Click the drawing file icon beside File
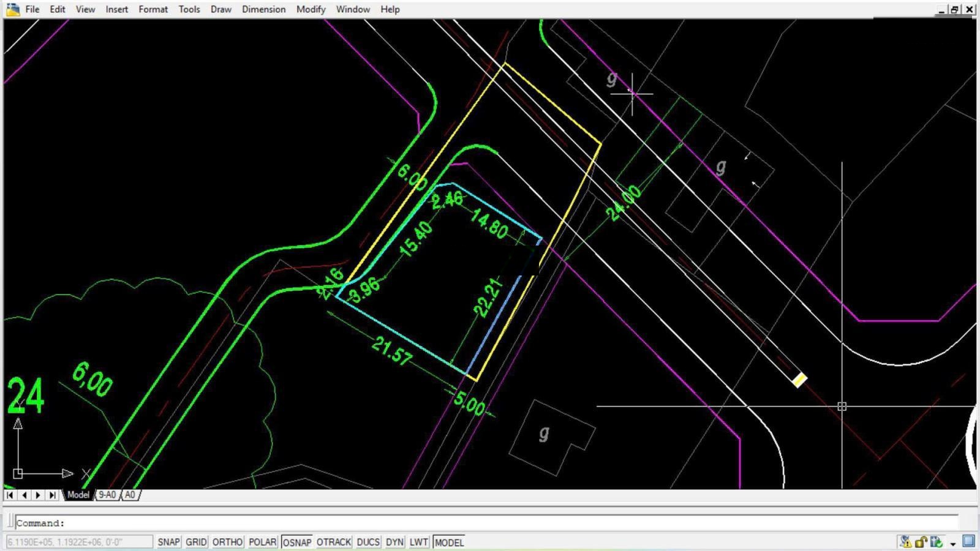Image resolution: width=980 pixels, height=551 pixels. (x=13, y=9)
